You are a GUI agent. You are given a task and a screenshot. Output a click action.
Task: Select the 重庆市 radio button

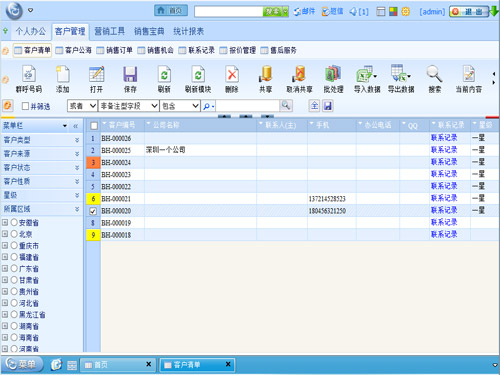pyautogui.click(x=14, y=246)
